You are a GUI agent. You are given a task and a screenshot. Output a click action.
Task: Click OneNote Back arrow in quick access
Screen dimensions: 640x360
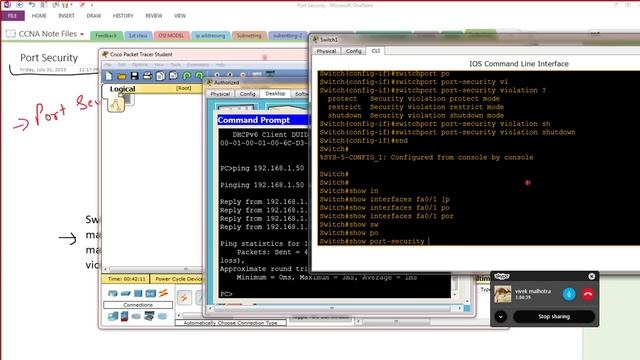[19, 5]
